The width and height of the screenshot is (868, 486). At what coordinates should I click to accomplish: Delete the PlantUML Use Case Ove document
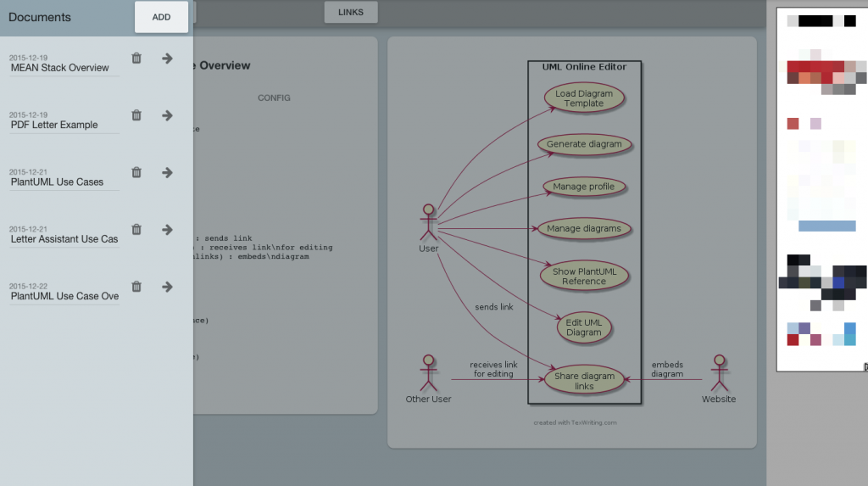(136, 287)
